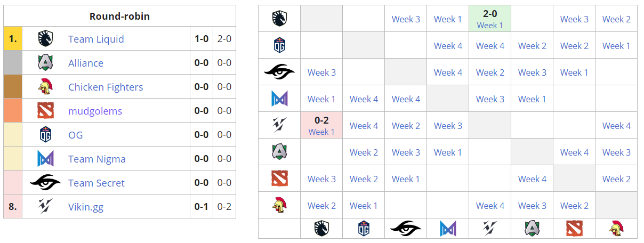Image resolution: width=644 pixels, height=243 pixels.
Task: Open the Vikin.gg team page link
Action: point(86,207)
